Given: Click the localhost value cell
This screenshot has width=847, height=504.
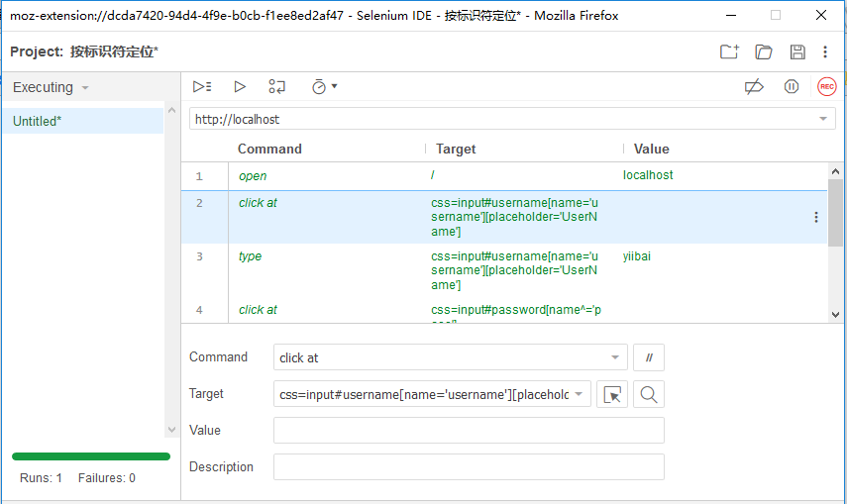Looking at the screenshot, I should click(x=648, y=175).
